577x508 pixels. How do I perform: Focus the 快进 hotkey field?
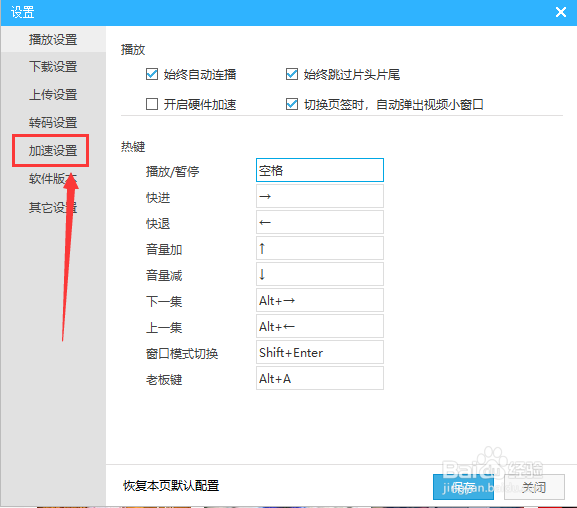pyautogui.click(x=320, y=196)
